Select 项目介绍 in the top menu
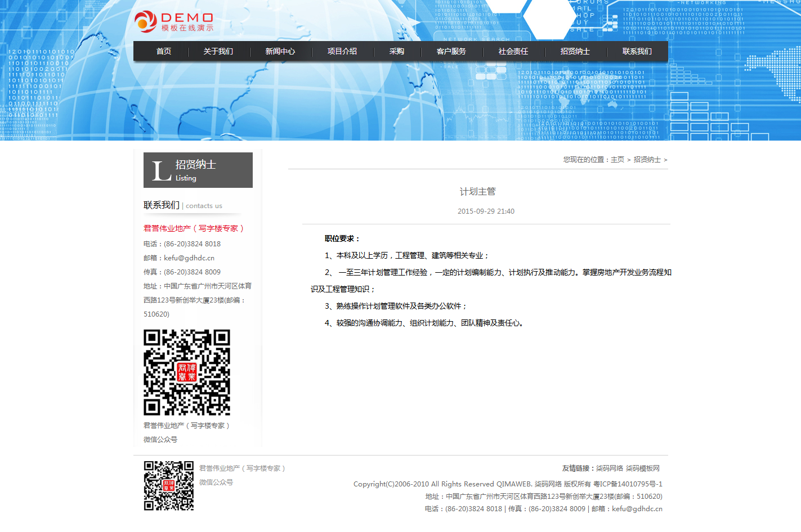 [342, 51]
